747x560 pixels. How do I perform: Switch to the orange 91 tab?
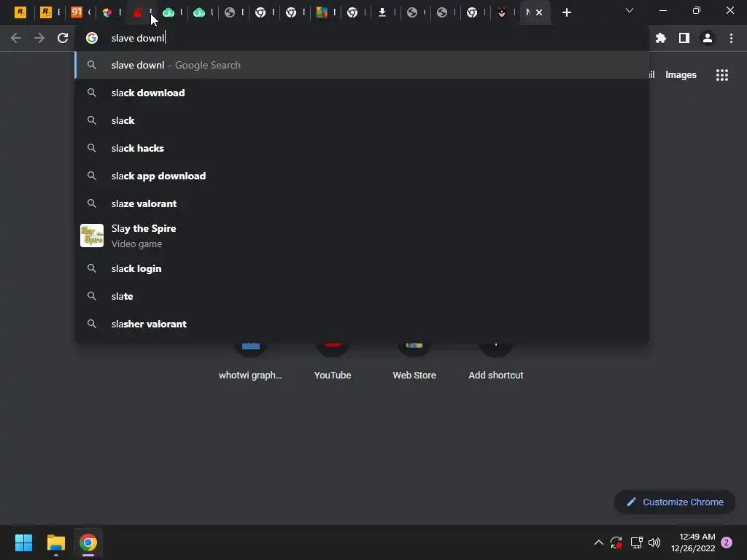(76, 12)
